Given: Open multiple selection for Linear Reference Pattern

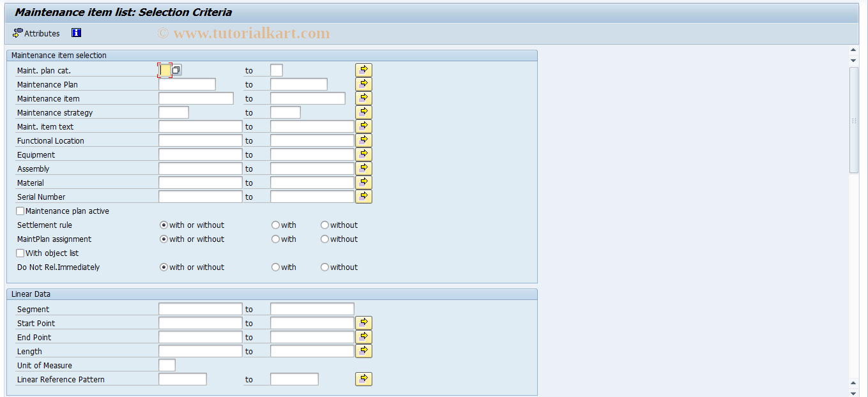Looking at the screenshot, I should pyautogui.click(x=363, y=378).
